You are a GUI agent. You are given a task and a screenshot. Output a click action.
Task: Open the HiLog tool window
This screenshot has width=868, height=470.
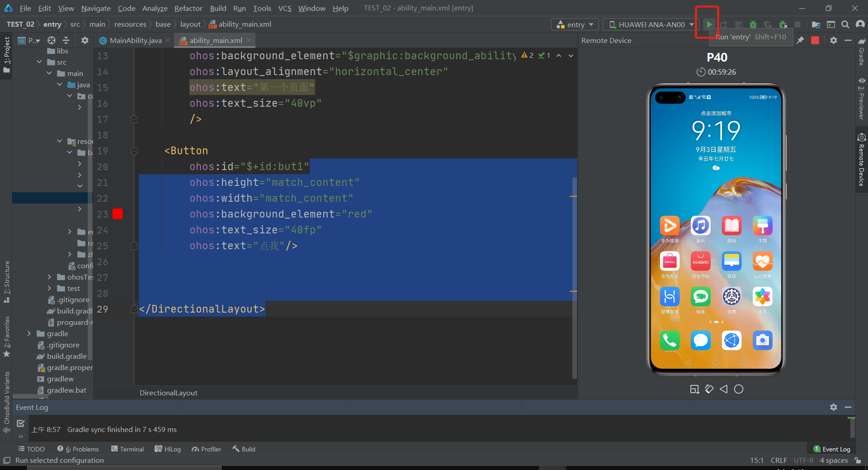(168, 449)
